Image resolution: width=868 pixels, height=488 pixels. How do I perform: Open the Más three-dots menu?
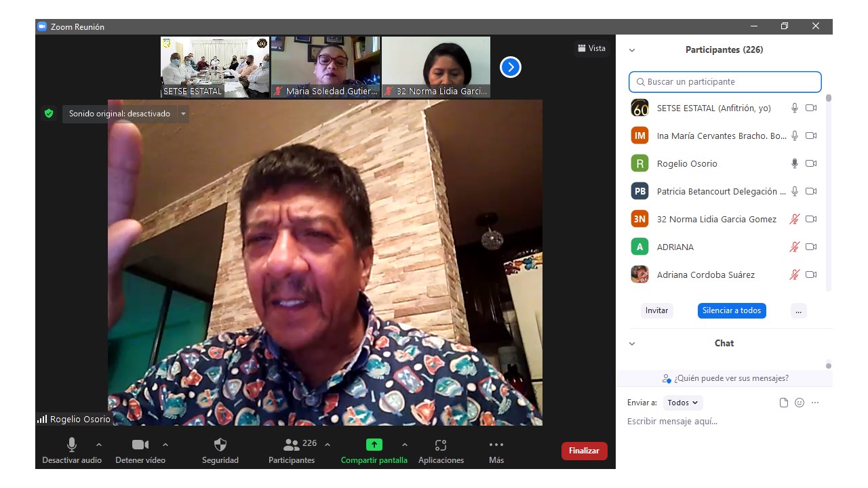click(496, 451)
